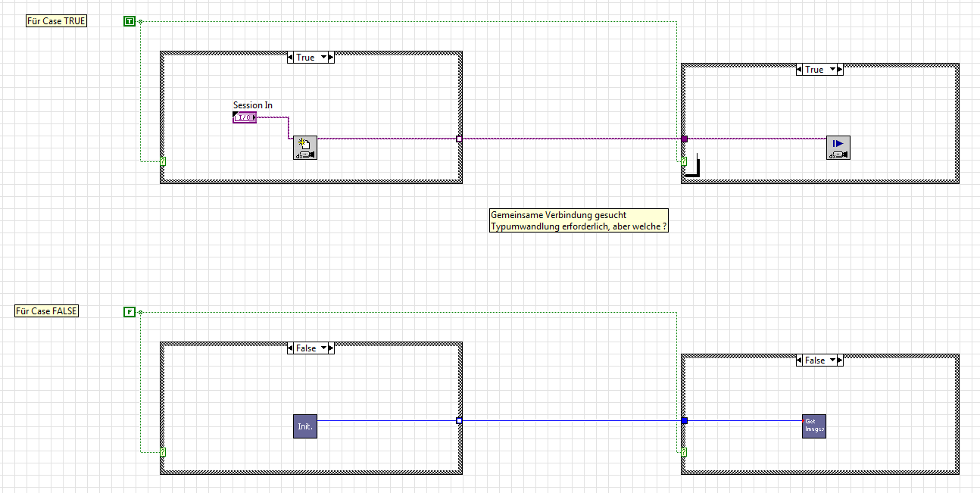The image size is (980, 493).
Task: Show next case in Init. case structure
Action: pos(332,348)
